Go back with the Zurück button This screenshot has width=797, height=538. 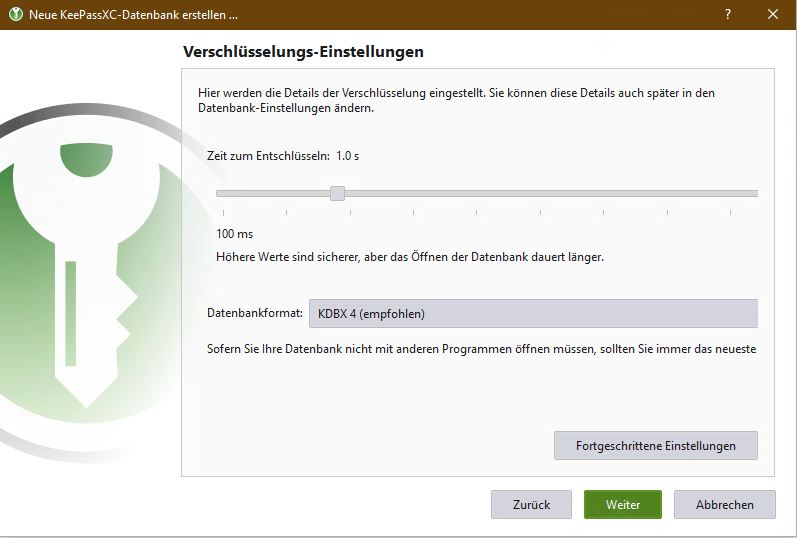531,505
